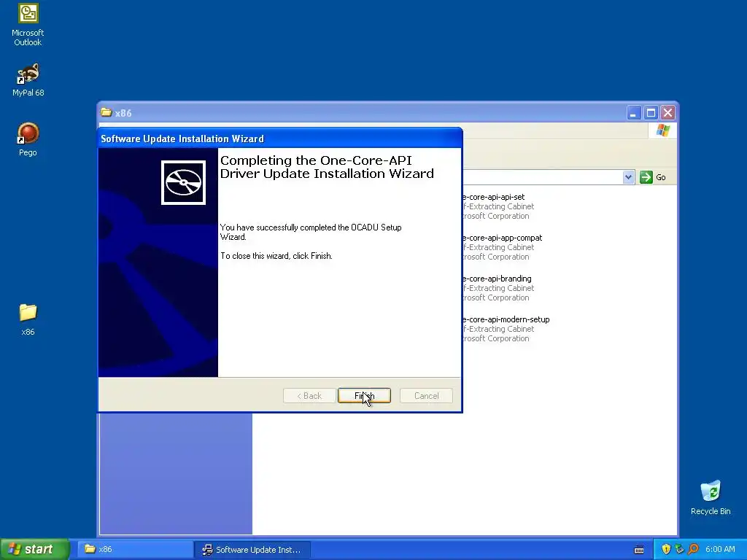The image size is (747, 560).
Task: Click the security shield tray icon
Action: coord(666,549)
